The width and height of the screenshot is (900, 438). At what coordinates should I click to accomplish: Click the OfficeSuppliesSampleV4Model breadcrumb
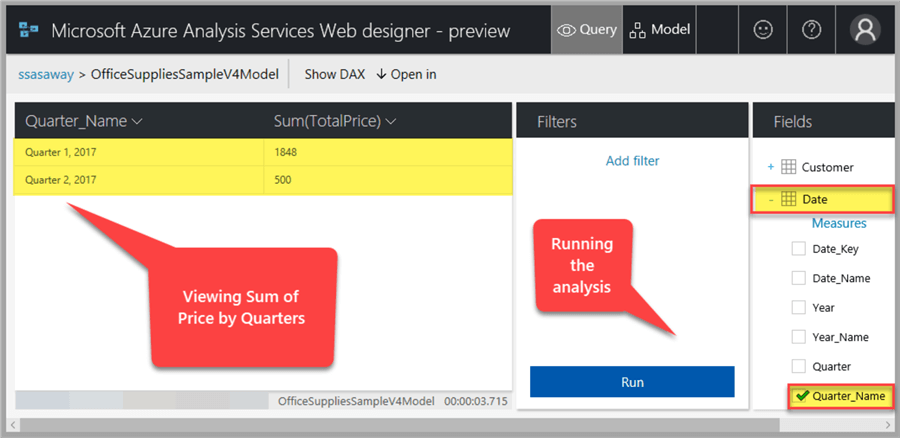pos(185,75)
